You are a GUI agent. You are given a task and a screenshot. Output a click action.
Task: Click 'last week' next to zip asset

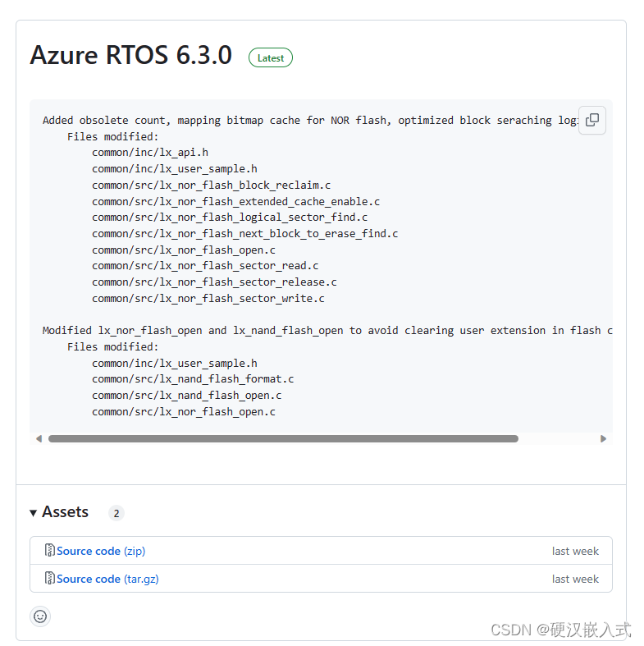pyautogui.click(x=575, y=551)
